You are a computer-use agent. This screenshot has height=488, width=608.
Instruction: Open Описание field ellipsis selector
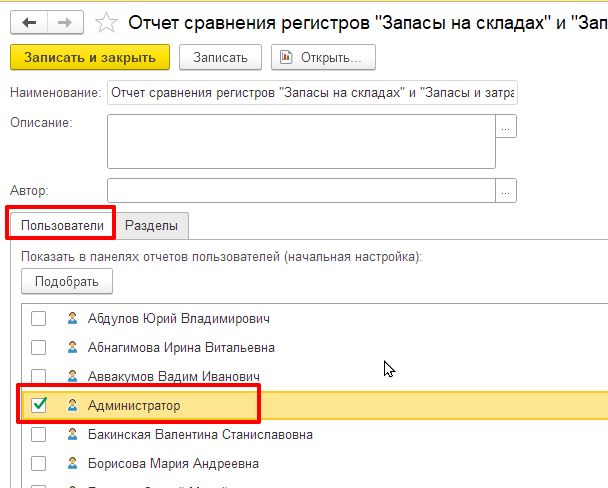pyautogui.click(x=507, y=127)
